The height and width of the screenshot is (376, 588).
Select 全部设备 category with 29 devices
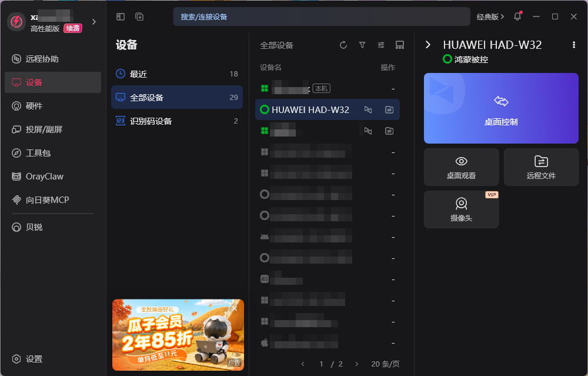177,97
